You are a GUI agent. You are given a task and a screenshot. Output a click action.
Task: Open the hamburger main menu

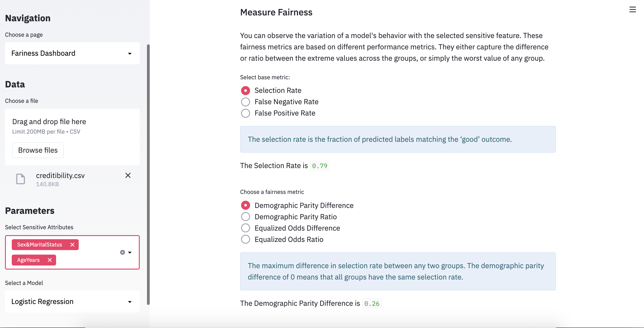coord(632,10)
